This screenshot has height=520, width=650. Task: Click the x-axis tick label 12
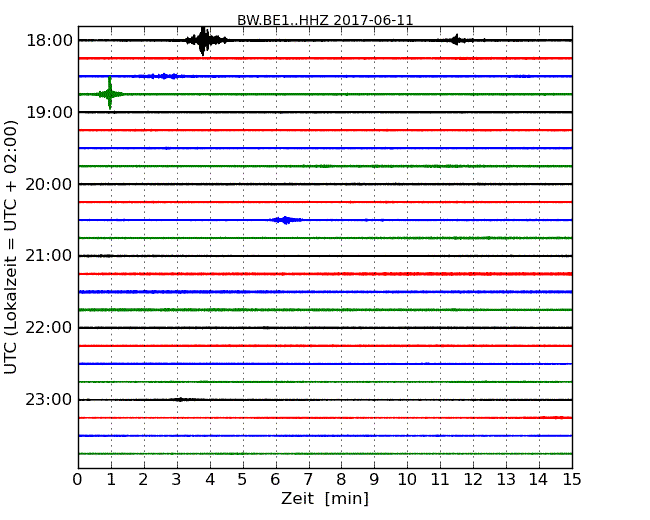473,480
